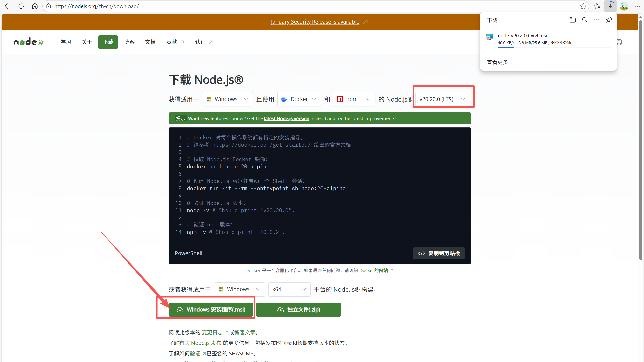Image resolution: width=644 pixels, height=362 pixels.
Task: Open the x64 architecture dropdown
Action: [289, 289]
